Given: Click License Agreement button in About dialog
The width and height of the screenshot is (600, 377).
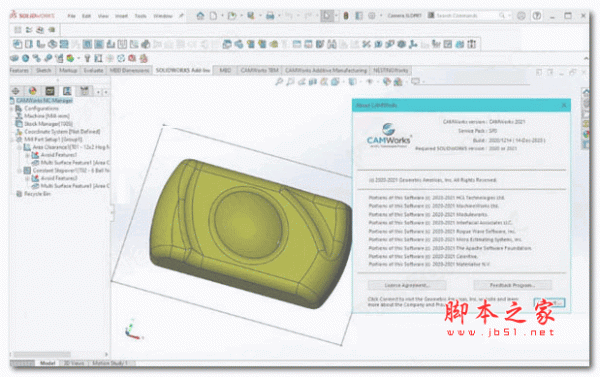Looking at the screenshot, I should tap(407, 285).
